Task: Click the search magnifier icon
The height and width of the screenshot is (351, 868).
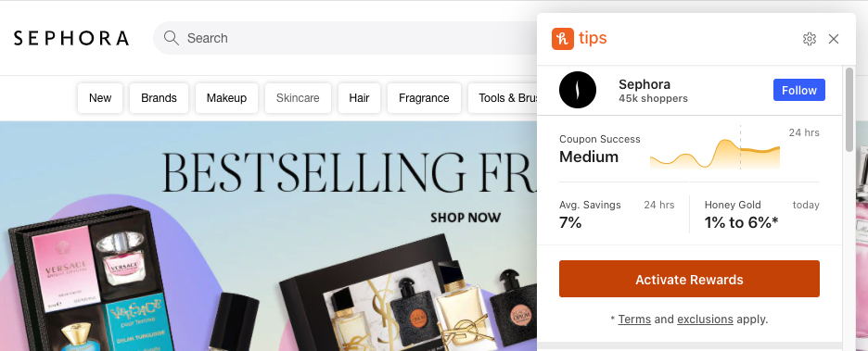Action: point(172,38)
